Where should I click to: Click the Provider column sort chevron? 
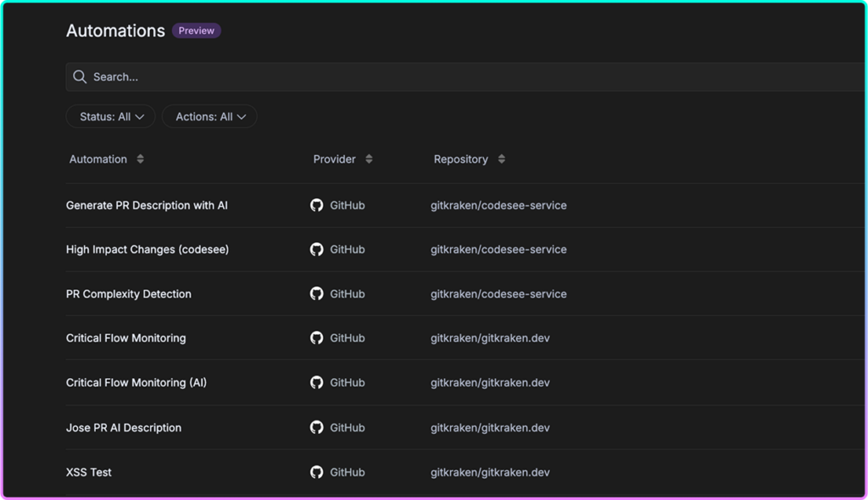coord(368,158)
